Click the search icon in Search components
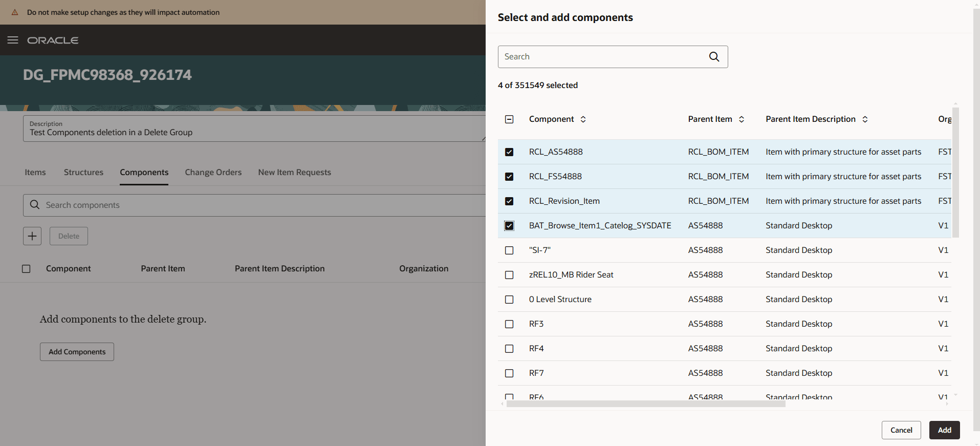980x446 pixels. [35, 205]
